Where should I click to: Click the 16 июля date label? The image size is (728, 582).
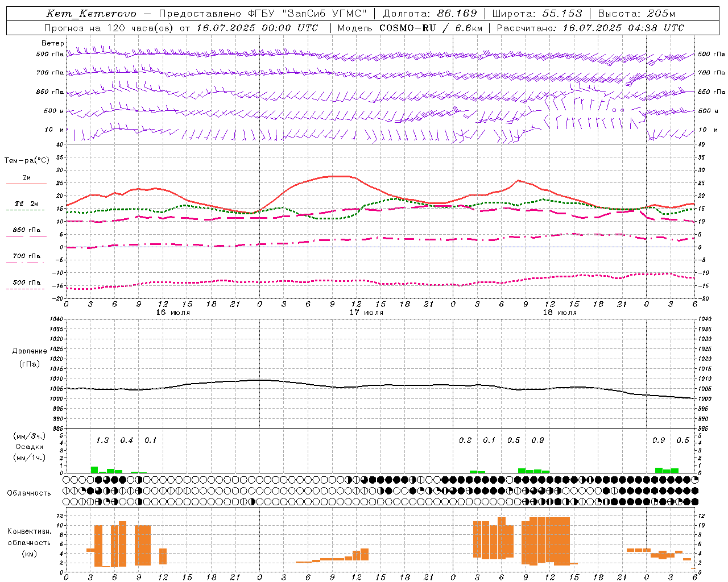pyautogui.click(x=173, y=313)
